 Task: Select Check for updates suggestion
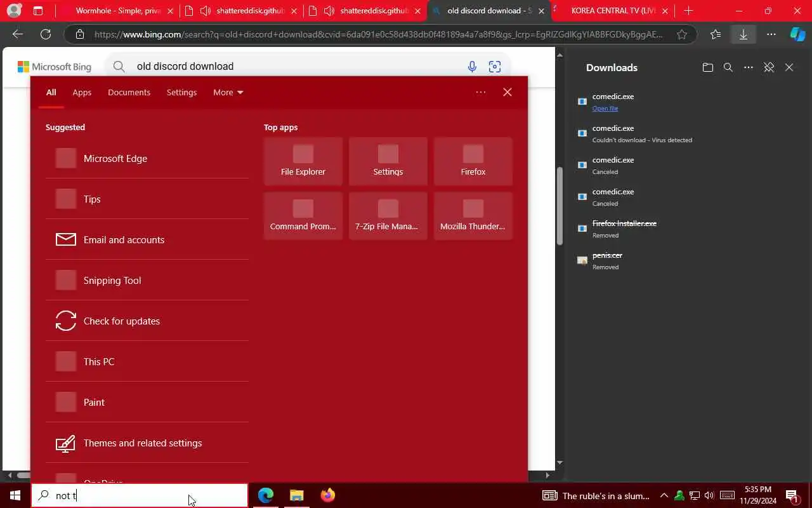(147, 321)
